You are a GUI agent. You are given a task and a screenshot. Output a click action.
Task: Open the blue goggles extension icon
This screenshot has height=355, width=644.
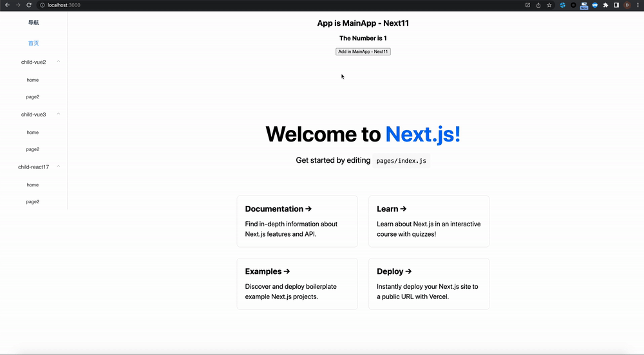(594, 5)
